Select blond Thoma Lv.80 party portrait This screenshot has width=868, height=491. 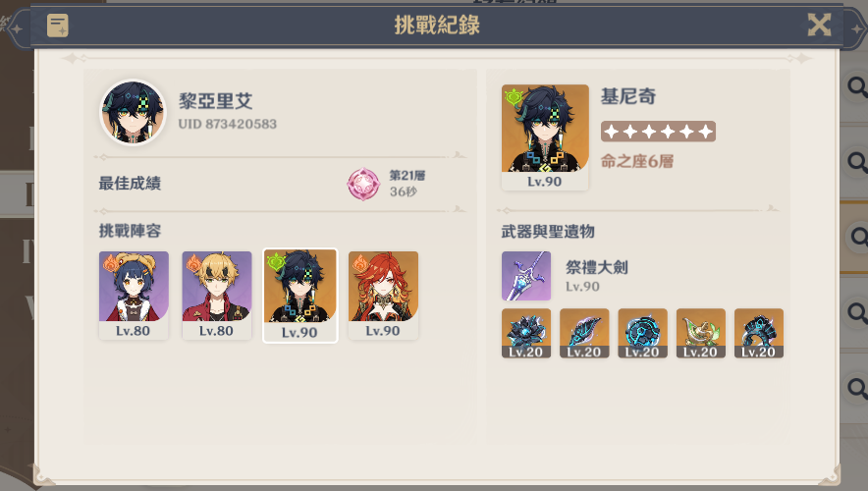tap(216, 295)
